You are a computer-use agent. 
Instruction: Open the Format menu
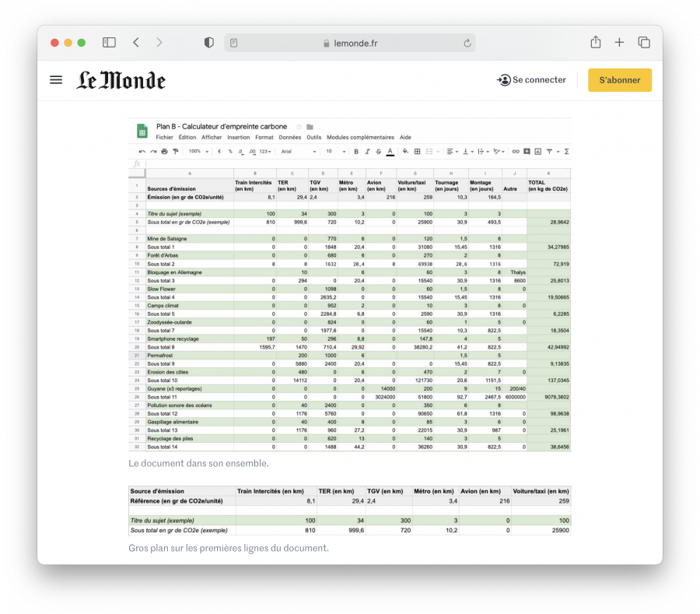pyautogui.click(x=264, y=137)
